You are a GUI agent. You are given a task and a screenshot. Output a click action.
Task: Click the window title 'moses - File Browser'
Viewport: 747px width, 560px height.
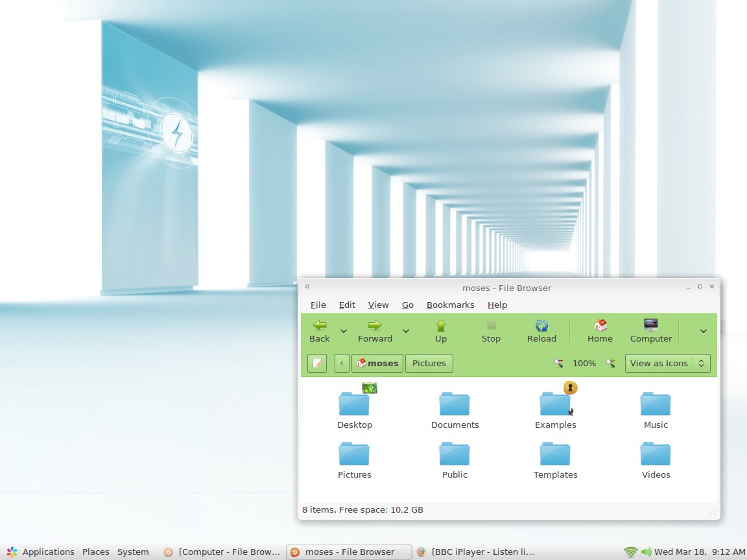(x=506, y=288)
